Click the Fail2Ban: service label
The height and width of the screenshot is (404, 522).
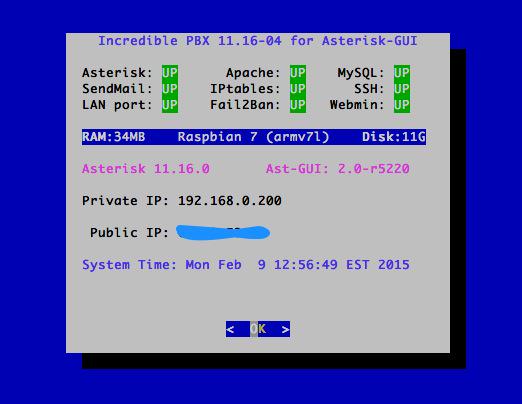click(x=245, y=105)
